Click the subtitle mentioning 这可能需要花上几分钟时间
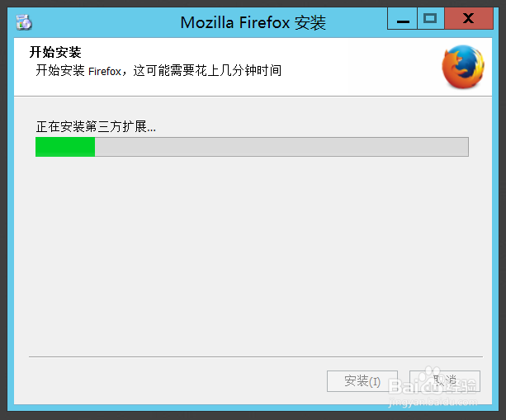The height and width of the screenshot is (420, 506). (x=158, y=70)
